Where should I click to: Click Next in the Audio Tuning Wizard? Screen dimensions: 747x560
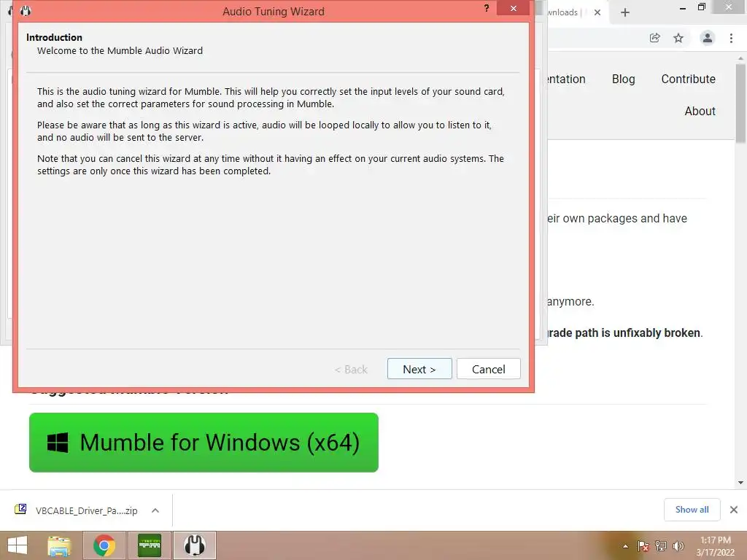[419, 369]
